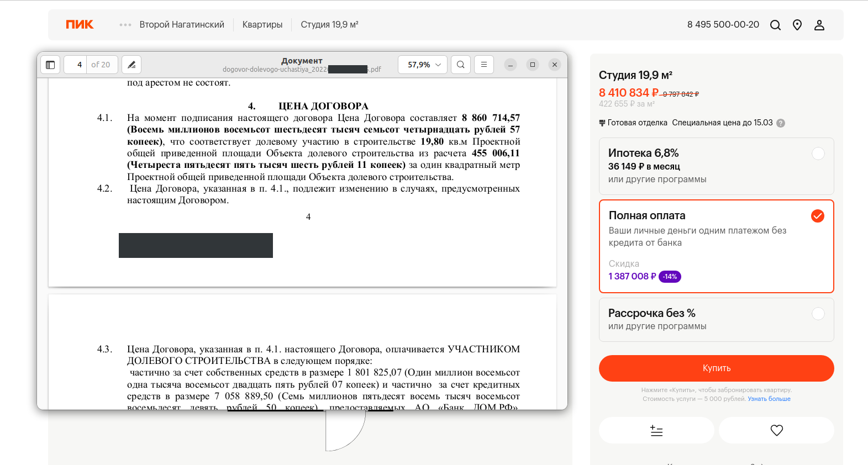This screenshot has width=868, height=465.
Task: Click the Готовая отделка label
Action: pos(637,123)
